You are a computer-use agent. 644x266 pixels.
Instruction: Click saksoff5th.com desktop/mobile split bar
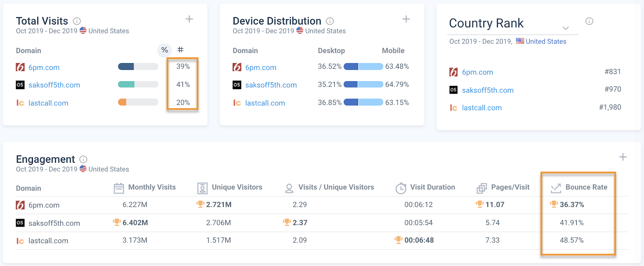363,84
